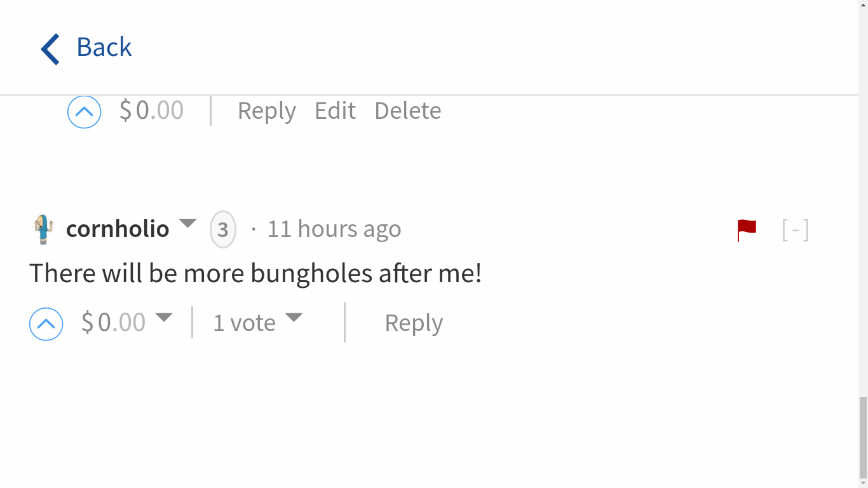Image resolution: width=868 pixels, height=488 pixels.
Task: Flag the cornholio comment as inappropriate
Action: (x=746, y=229)
